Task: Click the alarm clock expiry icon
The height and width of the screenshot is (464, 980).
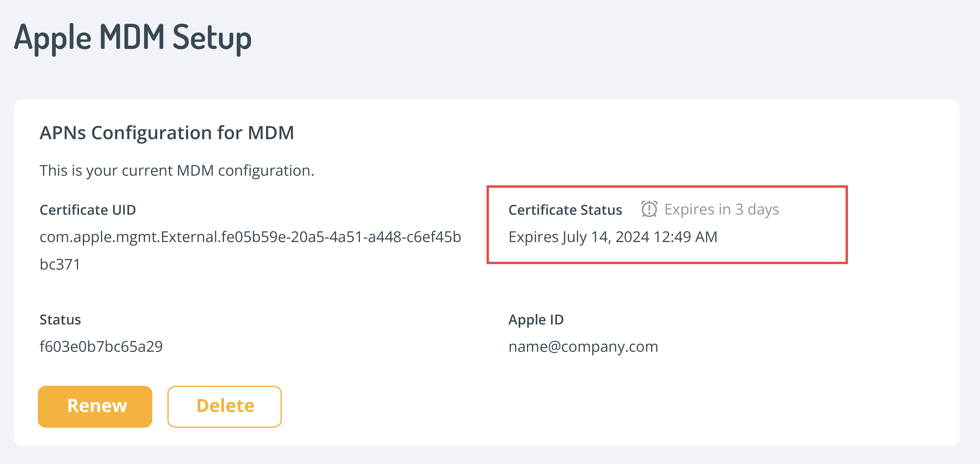Action: (649, 209)
